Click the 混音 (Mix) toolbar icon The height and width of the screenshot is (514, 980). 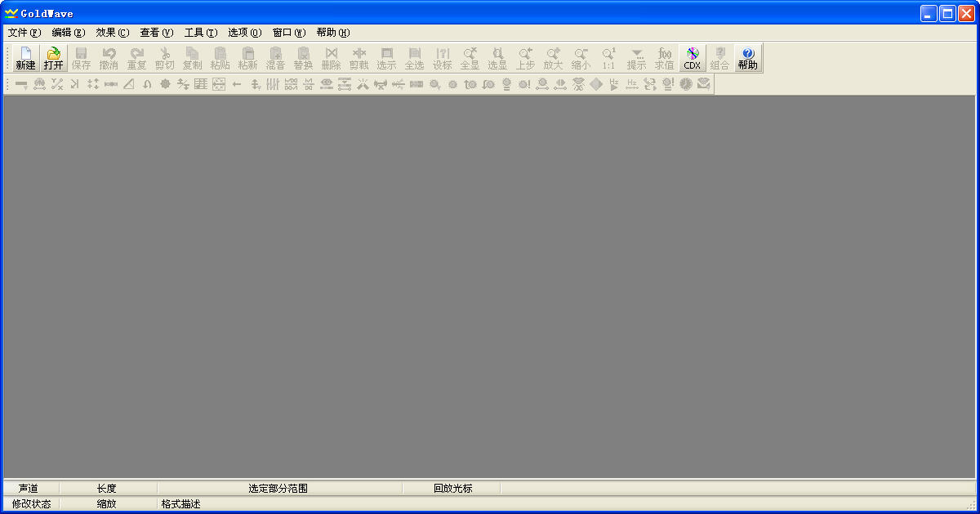[x=275, y=58]
